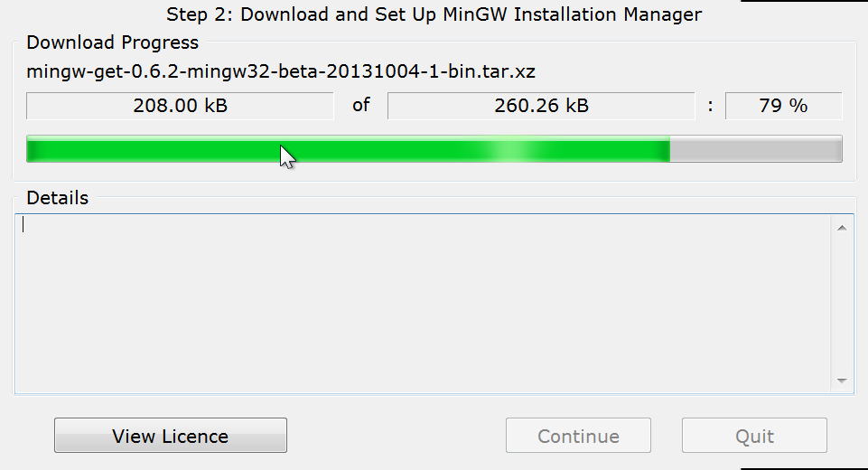Select the 260.26 kB total size field
The width and height of the screenshot is (868, 470).
[541, 106]
